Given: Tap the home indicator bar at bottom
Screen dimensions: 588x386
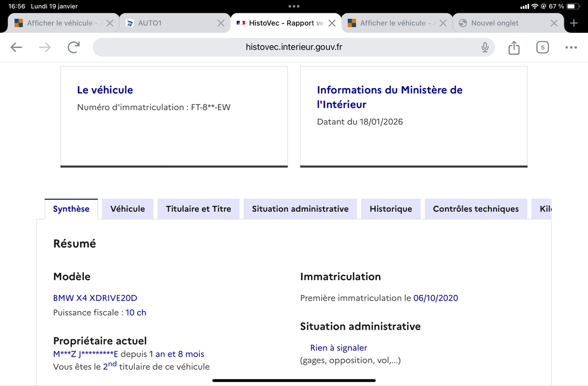Looking at the screenshot, I should pos(294,380).
